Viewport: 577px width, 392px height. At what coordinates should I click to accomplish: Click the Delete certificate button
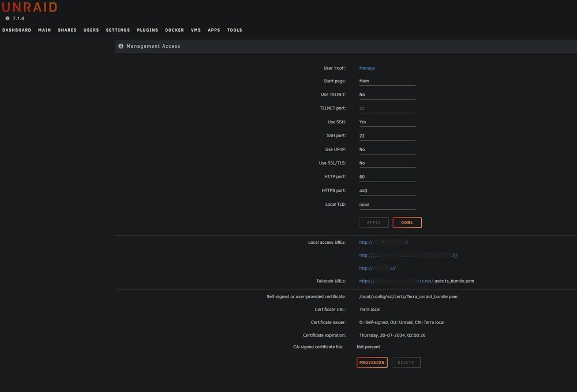tap(406, 363)
